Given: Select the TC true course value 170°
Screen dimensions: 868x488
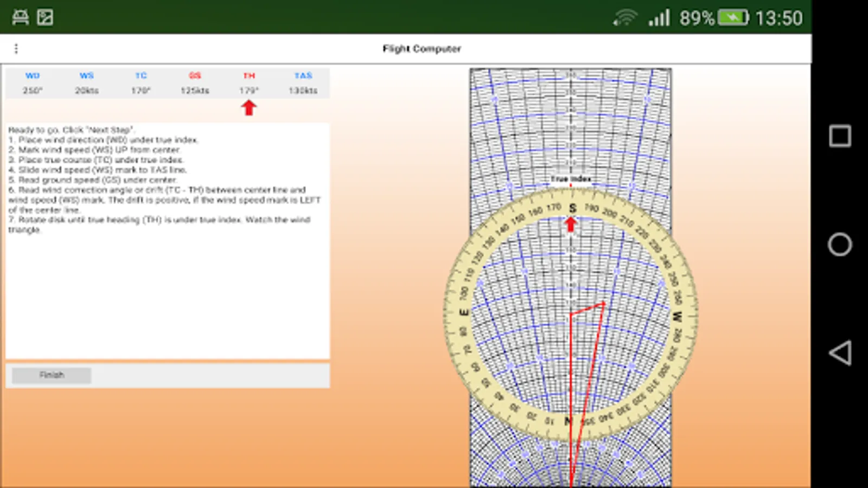Looking at the screenshot, I should [x=141, y=91].
